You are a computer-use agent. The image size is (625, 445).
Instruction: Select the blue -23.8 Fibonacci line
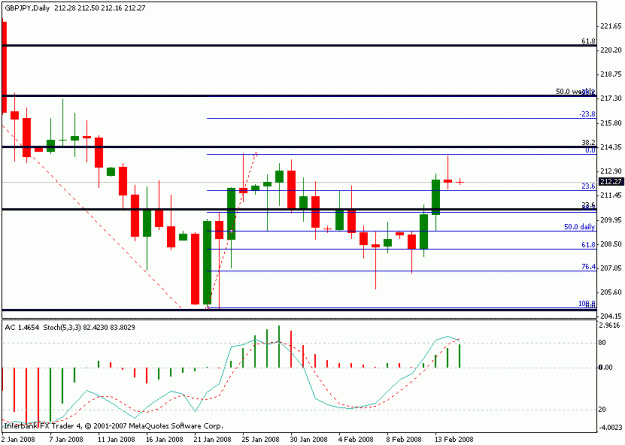click(401, 118)
